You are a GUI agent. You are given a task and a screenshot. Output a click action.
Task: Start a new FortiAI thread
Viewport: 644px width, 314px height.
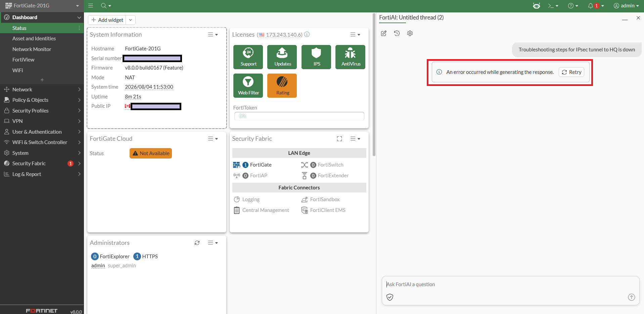[x=384, y=33]
